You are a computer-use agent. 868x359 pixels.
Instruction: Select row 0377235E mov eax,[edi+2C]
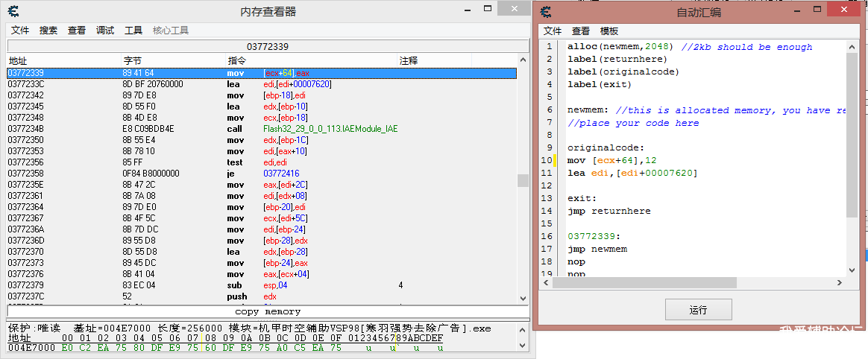[262, 185]
